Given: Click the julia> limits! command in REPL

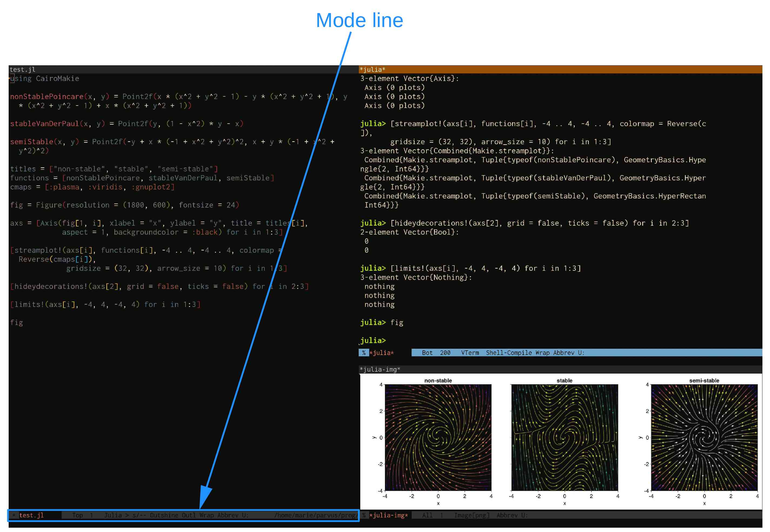Looking at the screenshot, I should 470,268.
